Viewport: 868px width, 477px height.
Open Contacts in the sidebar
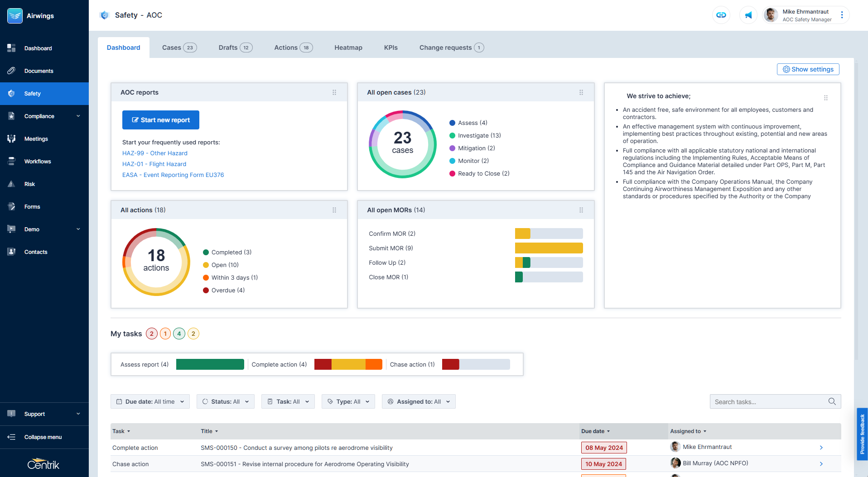click(x=44, y=252)
